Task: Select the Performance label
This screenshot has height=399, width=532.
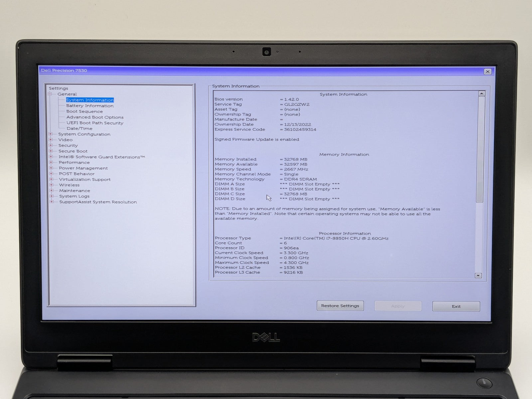Action: pos(74,162)
